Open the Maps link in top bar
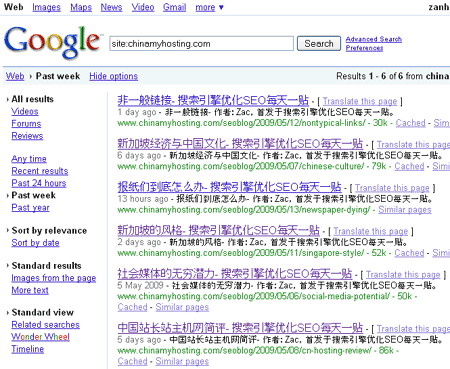 pos(81,7)
